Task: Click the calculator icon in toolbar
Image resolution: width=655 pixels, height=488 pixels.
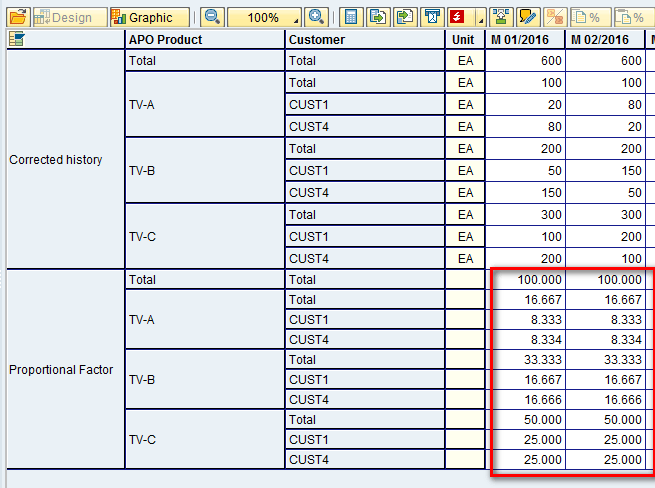Action: (x=350, y=17)
